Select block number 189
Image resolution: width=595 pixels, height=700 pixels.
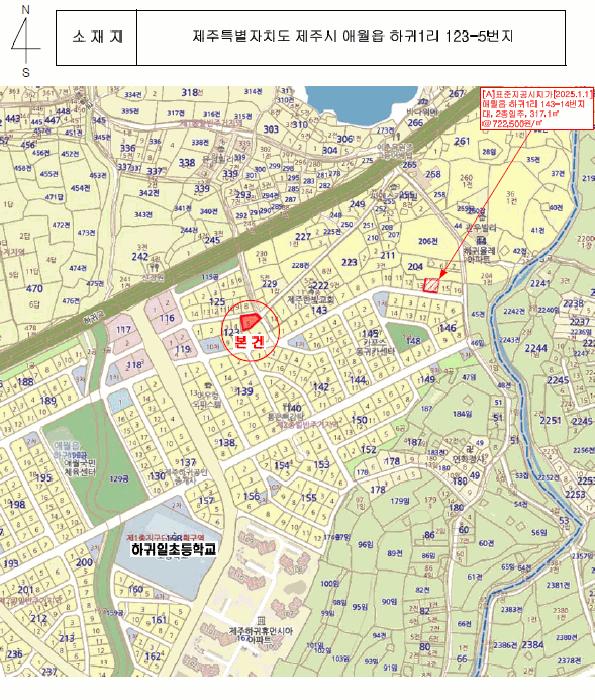click(x=48, y=400)
